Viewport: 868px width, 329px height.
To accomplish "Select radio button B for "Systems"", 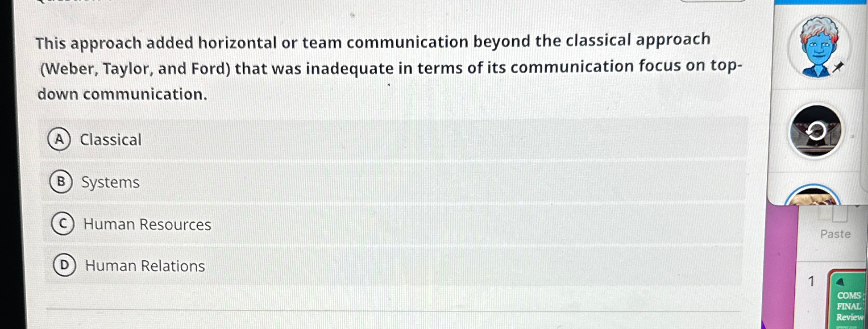I will click(62, 182).
